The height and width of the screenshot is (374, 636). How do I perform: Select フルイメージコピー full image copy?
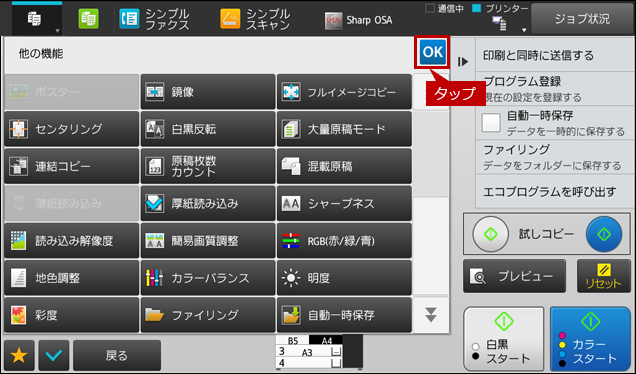tap(344, 92)
